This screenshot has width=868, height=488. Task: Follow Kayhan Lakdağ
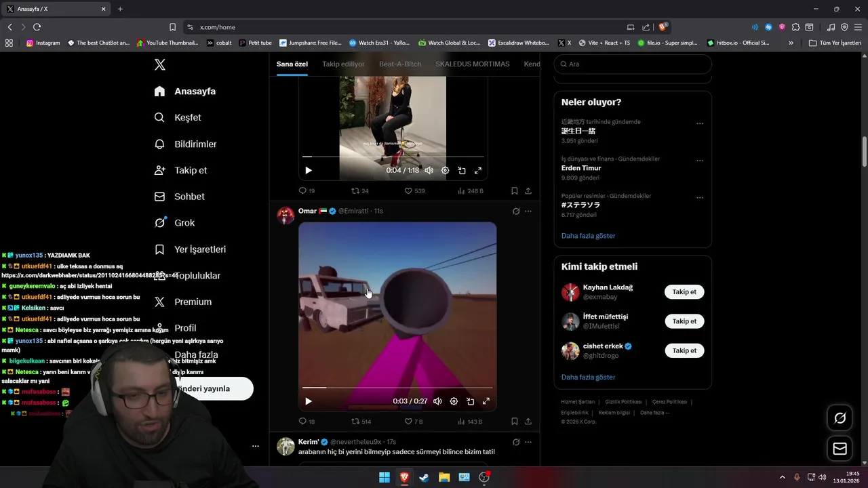tap(684, 292)
